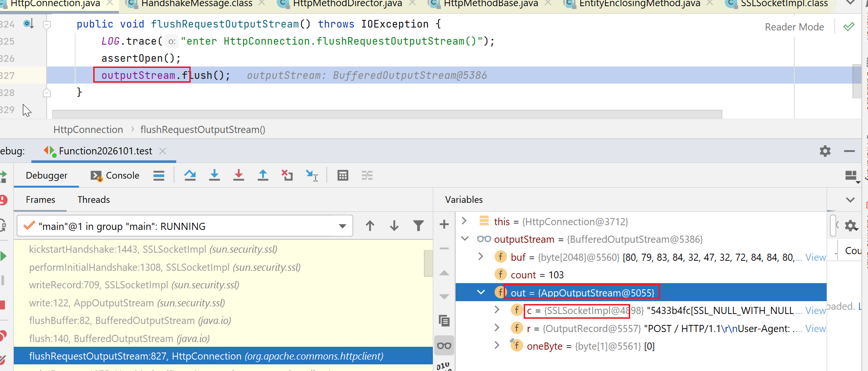Open the Evaluate Expression calculator icon

[342, 175]
